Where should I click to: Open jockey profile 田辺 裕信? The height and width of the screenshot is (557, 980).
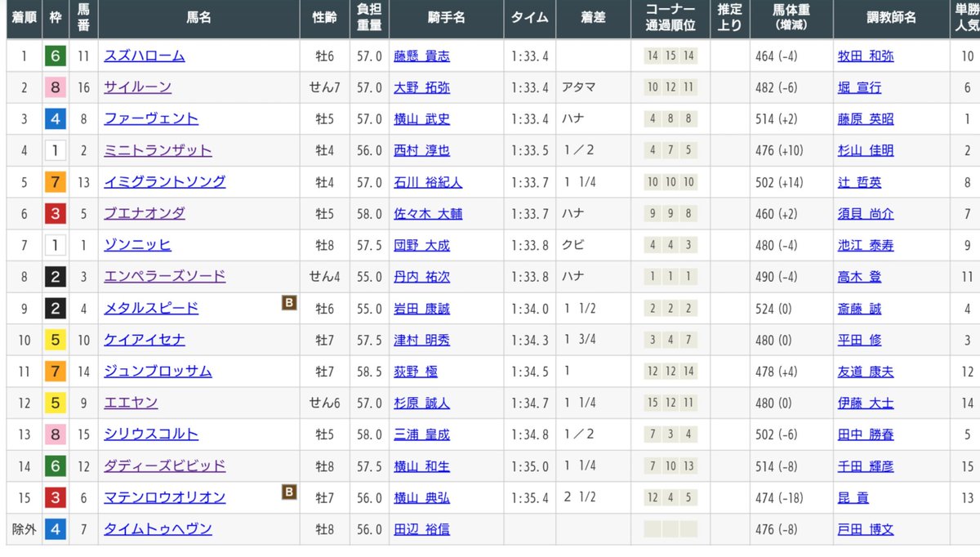pos(421,530)
